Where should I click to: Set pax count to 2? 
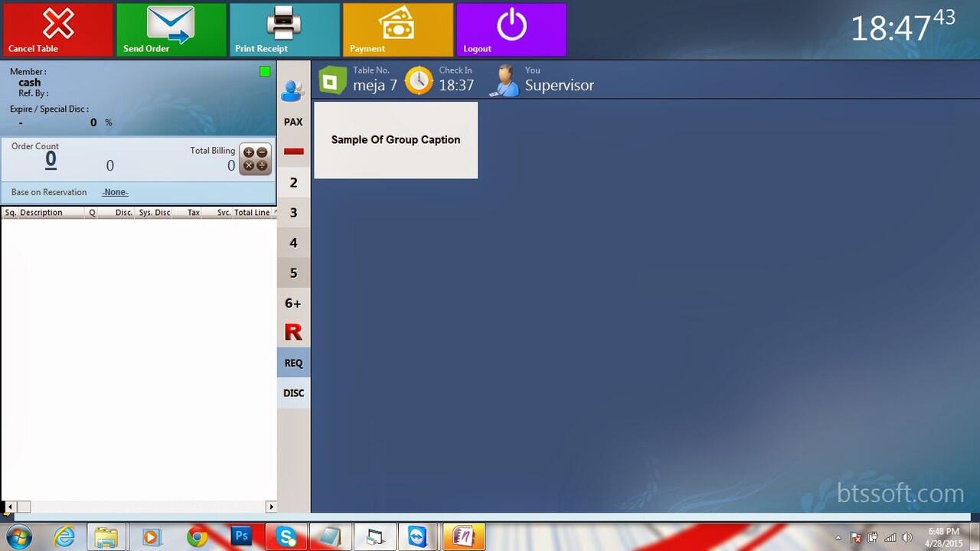tap(293, 182)
